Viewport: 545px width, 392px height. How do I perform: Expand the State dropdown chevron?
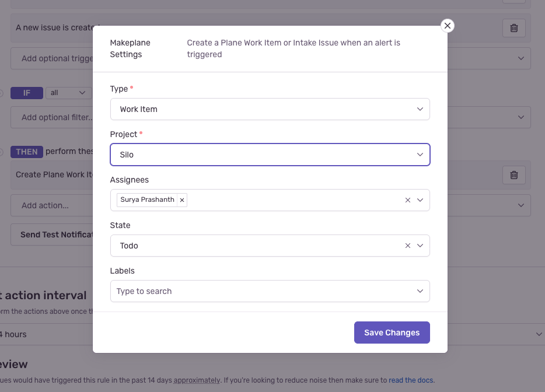point(420,246)
